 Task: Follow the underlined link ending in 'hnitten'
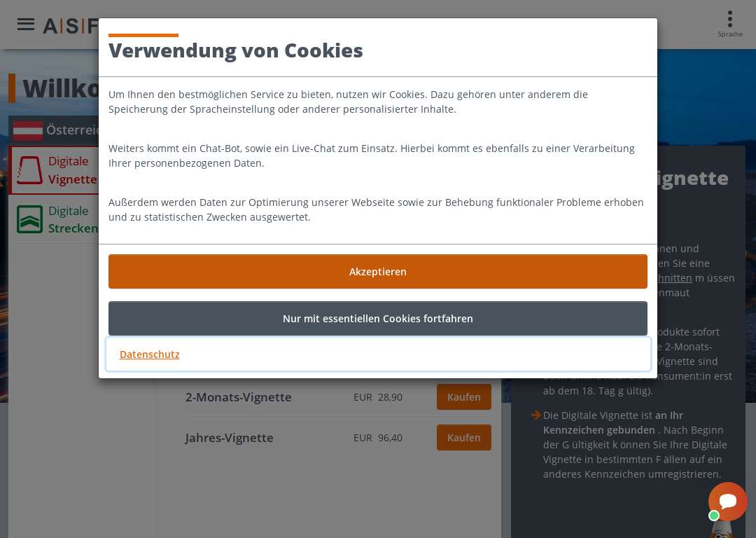[x=675, y=278]
